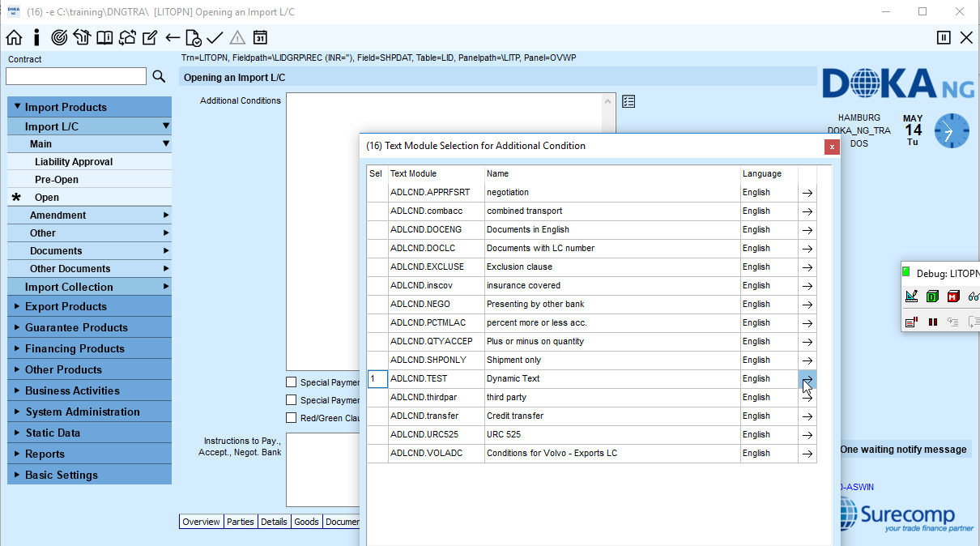This screenshot has width=980, height=546.
Task: Expand the Guarantee Products section
Action: tap(89, 327)
